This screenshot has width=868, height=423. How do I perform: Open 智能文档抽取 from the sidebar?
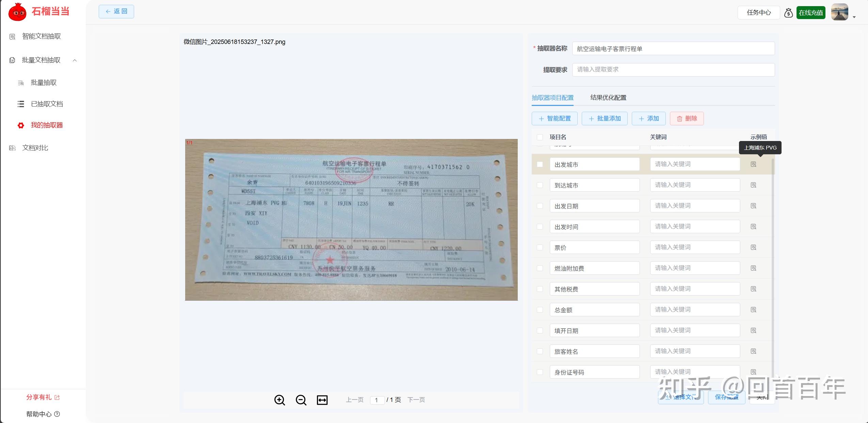tap(41, 36)
